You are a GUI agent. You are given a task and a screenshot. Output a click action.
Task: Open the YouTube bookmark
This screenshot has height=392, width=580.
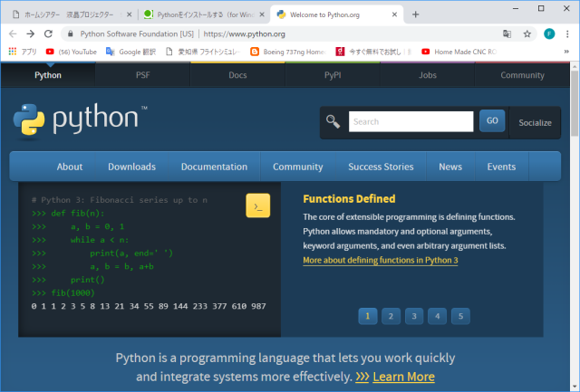coord(72,52)
